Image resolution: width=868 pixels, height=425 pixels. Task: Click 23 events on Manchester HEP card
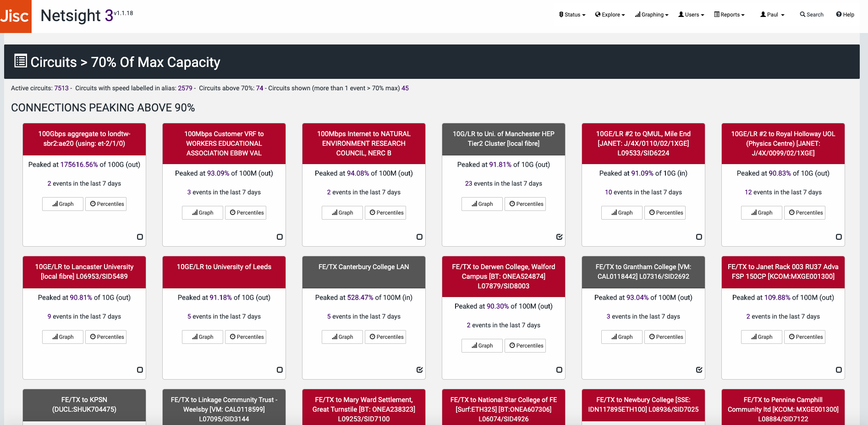[468, 183]
